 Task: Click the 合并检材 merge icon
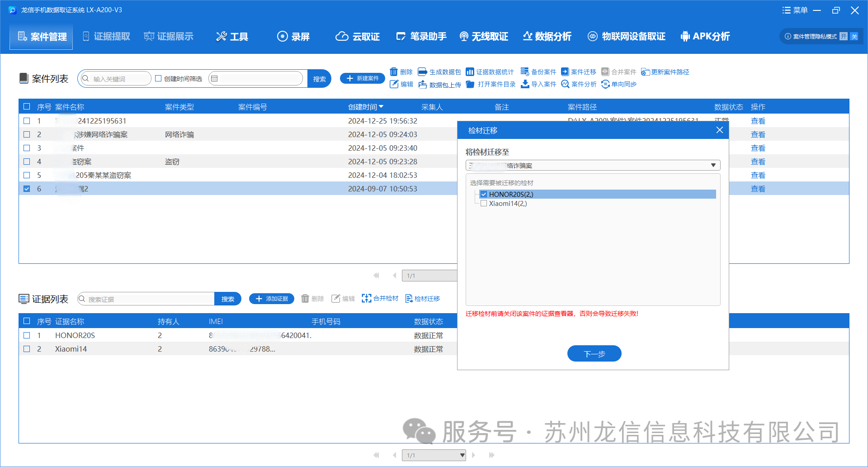tap(366, 299)
